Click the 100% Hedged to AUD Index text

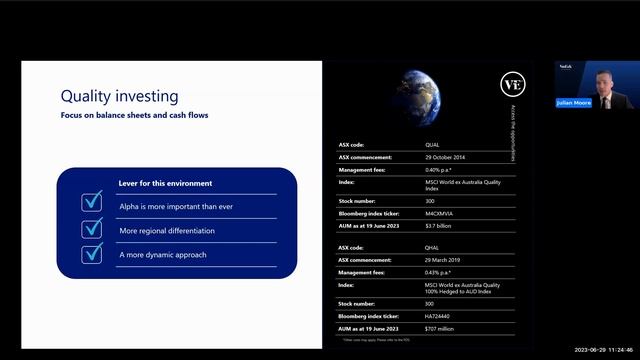pyautogui.click(x=458, y=291)
